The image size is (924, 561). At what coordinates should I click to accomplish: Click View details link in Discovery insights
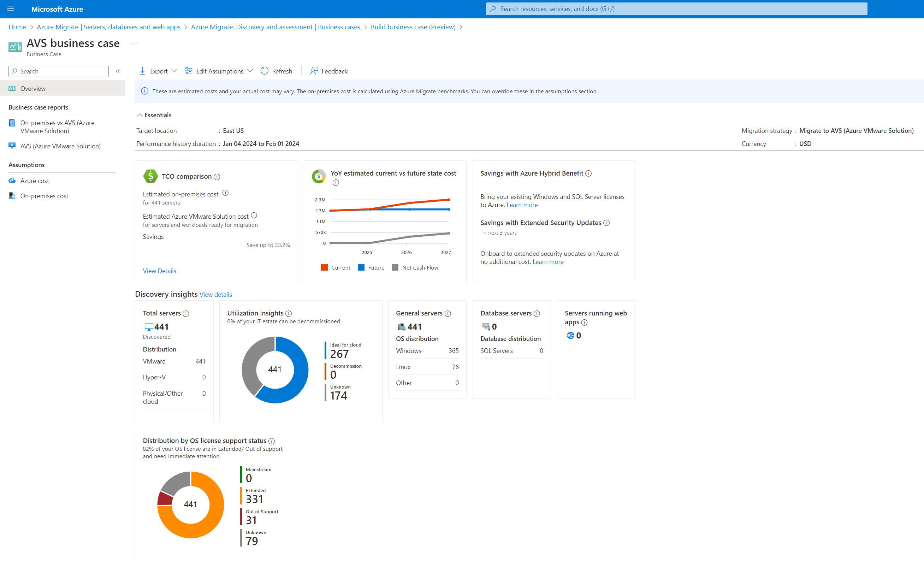pos(216,294)
